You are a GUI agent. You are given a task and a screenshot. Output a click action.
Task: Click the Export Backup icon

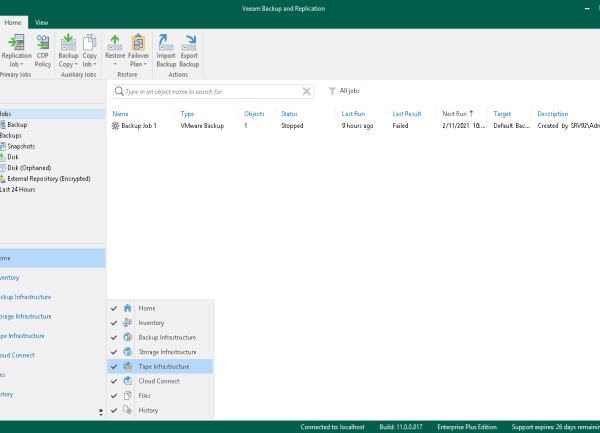coord(189,42)
